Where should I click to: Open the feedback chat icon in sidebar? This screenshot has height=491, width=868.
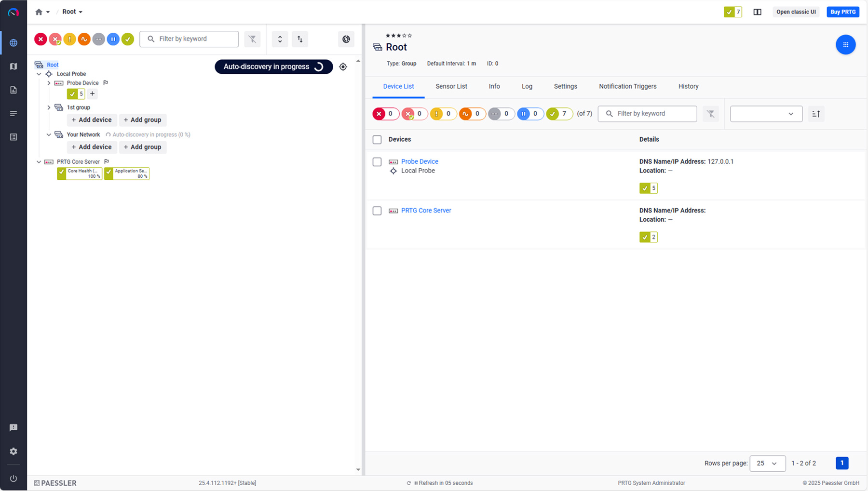[x=14, y=428]
